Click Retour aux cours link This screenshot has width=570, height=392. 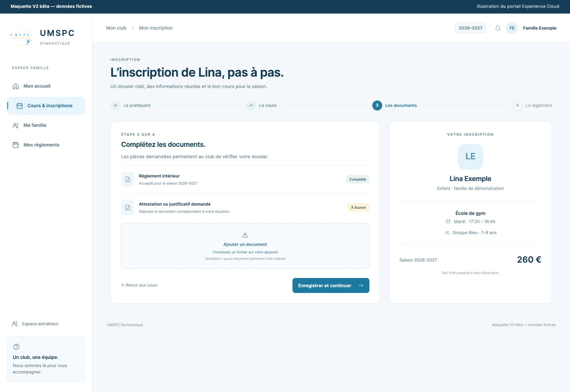(139, 285)
